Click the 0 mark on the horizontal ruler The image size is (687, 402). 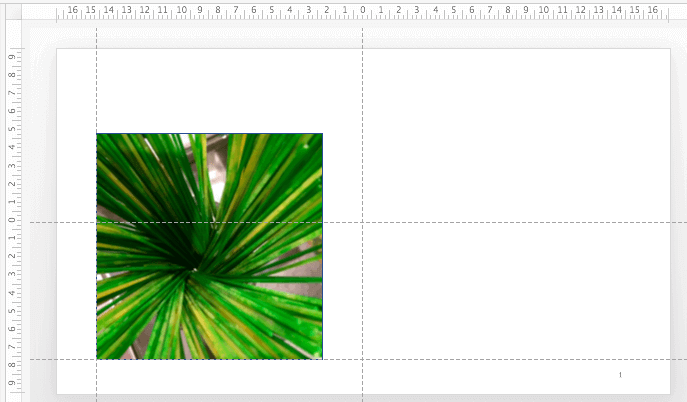point(362,11)
